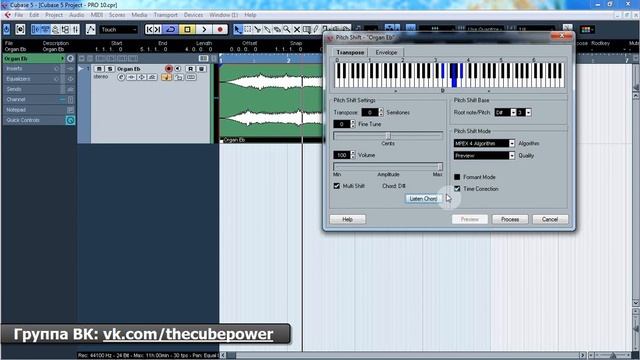
Task: Click the Lane Display Type icon on track
Action: pyautogui.click(x=191, y=77)
